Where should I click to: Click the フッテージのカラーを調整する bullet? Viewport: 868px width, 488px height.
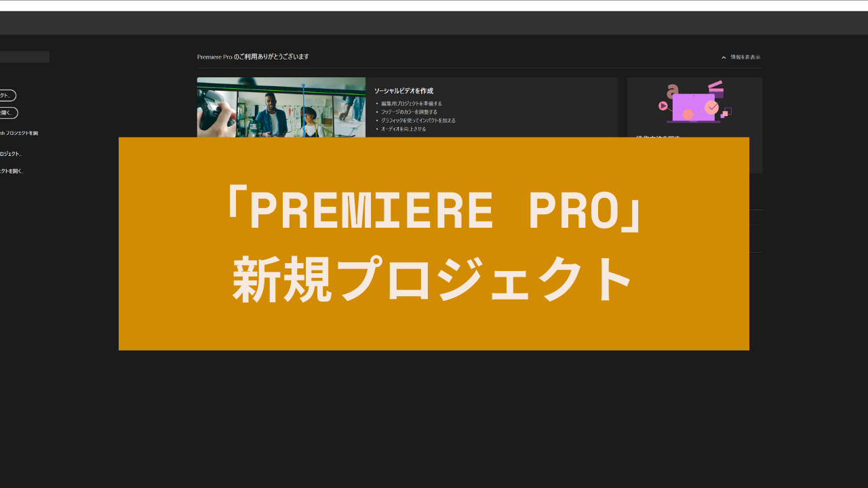(x=409, y=112)
